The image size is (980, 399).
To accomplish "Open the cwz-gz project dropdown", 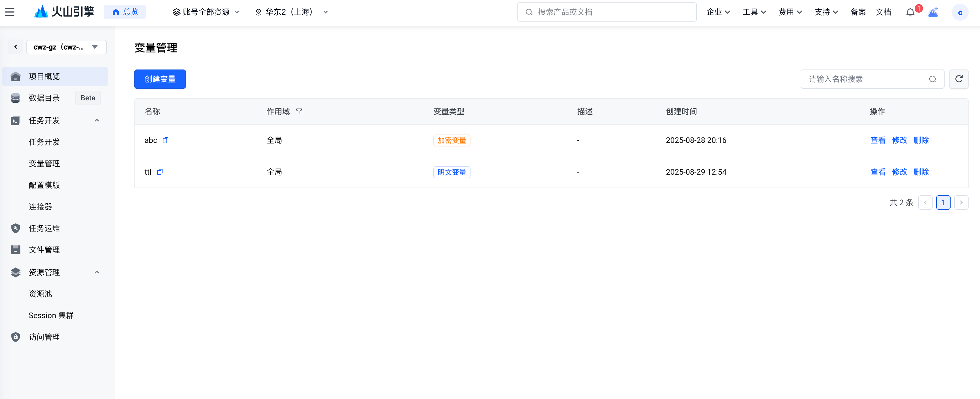I will point(66,47).
